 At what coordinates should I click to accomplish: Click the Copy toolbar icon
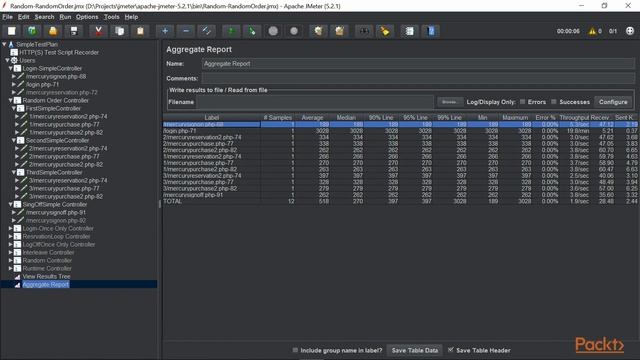coord(119,31)
